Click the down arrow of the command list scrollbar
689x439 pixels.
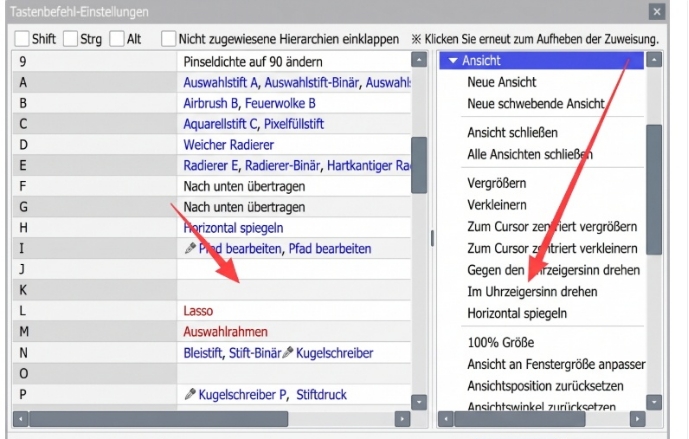[x=655, y=401]
